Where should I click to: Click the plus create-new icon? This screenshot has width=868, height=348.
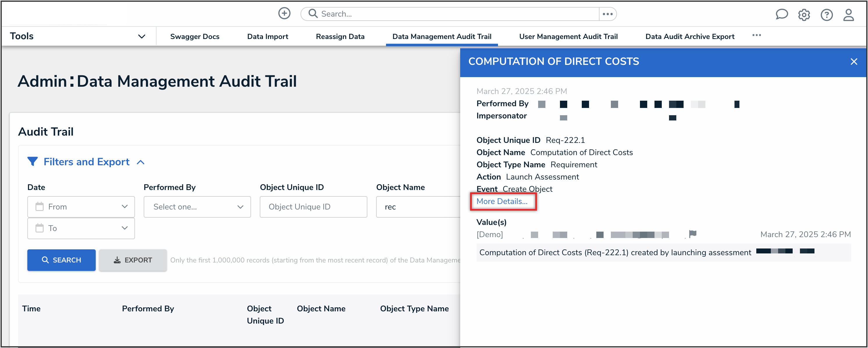click(284, 13)
